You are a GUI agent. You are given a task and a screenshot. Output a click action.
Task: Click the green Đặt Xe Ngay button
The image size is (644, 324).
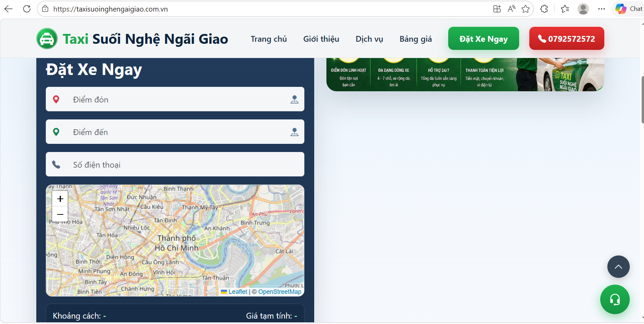[484, 38]
